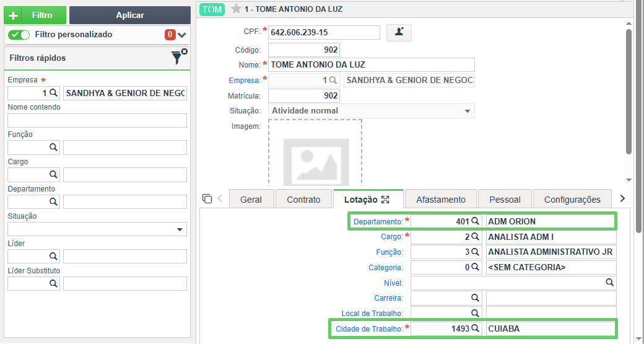Click the Local de Trabalho lookup magnifier

pos(475,313)
